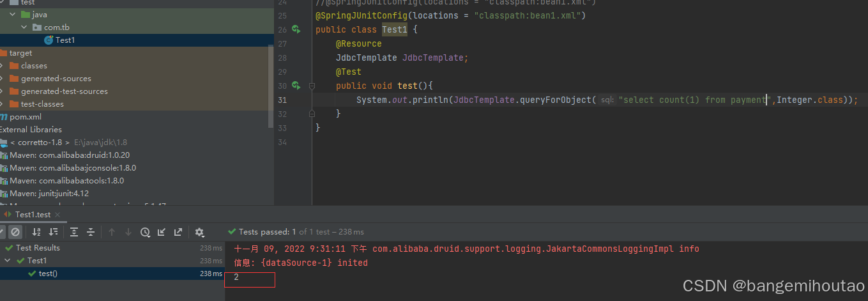868x301 pixels.
Task: Toggle show ignored tests in Run toolbar
Action: coord(15,232)
